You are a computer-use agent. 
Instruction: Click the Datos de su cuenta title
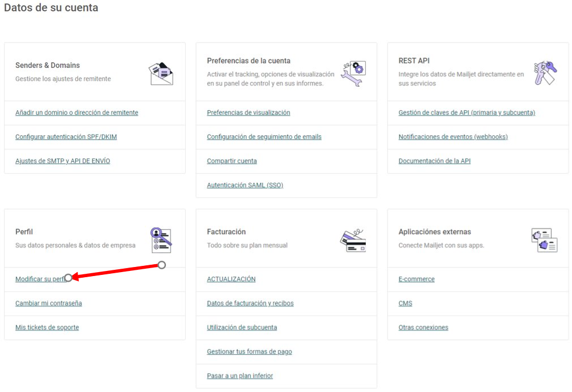[51, 8]
